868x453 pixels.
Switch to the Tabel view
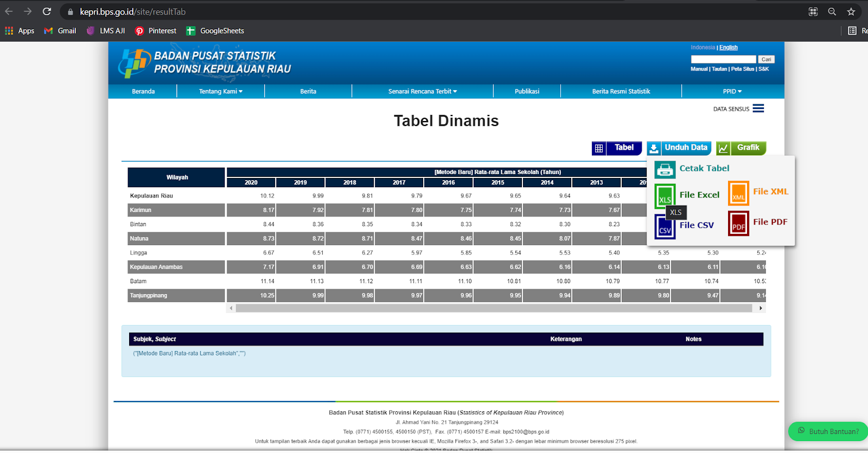(617, 148)
